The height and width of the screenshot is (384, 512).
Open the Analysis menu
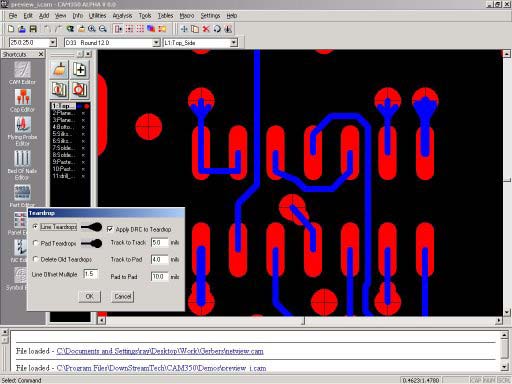(x=122, y=16)
